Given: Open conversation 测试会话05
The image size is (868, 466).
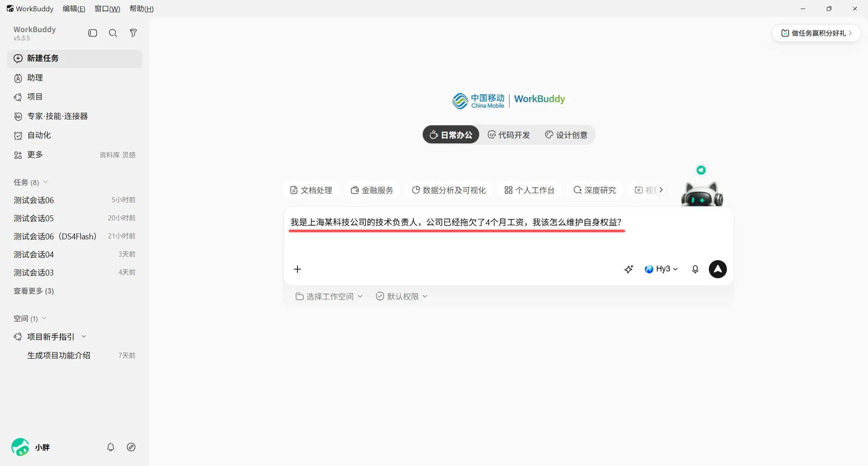Looking at the screenshot, I should tap(75, 218).
